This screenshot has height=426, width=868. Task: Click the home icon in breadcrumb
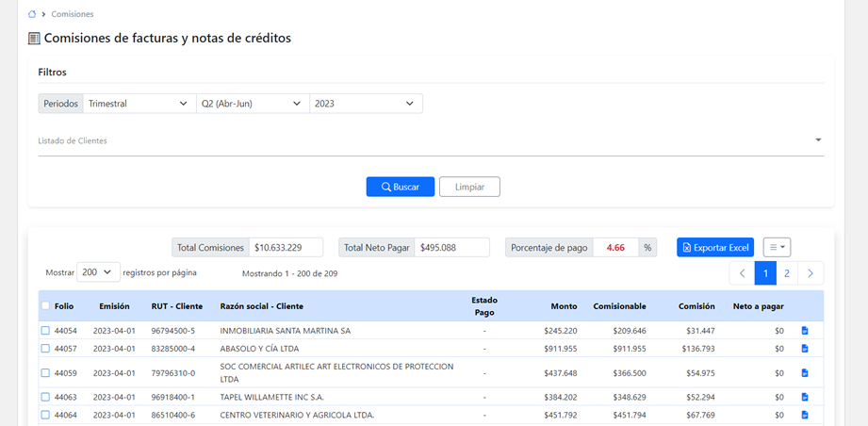(x=33, y=14)
